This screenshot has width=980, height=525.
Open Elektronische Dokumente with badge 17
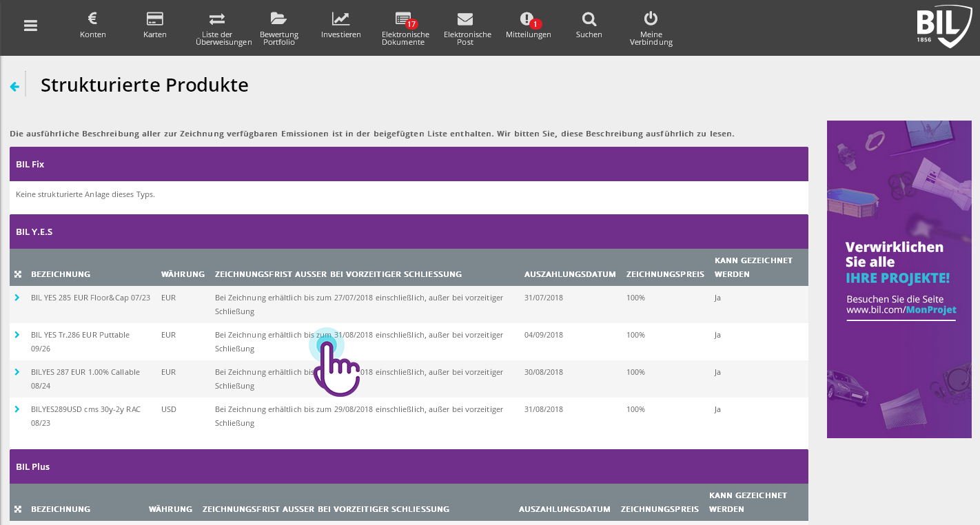pyautogui.click(x=405, y=19)
